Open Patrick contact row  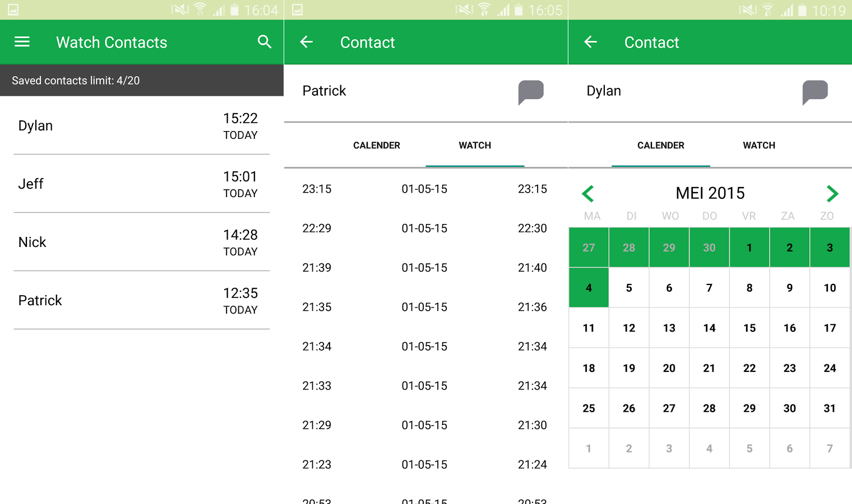141,300
